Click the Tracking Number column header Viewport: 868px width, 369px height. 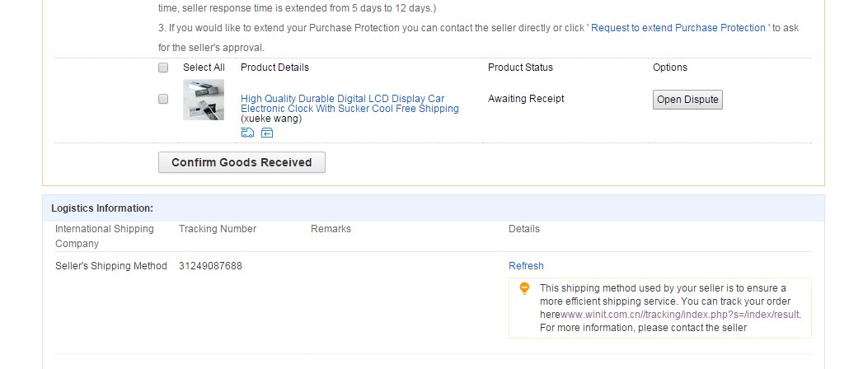pos(218,229)
